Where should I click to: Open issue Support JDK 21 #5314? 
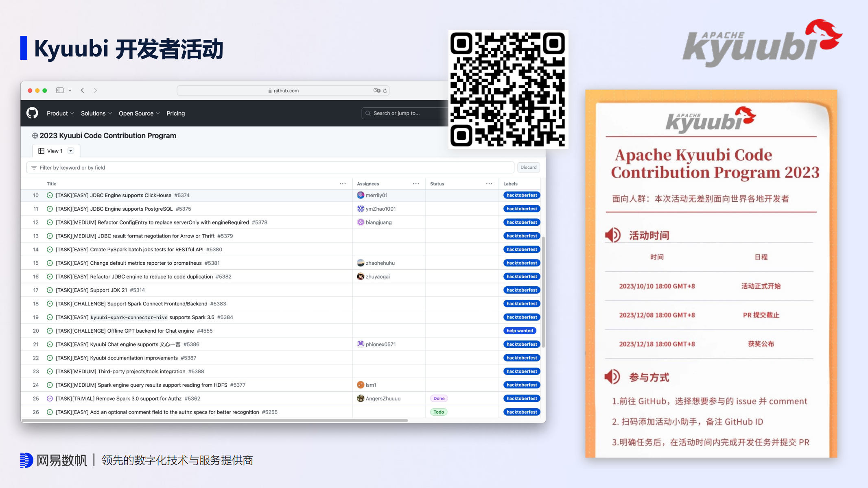(x=100, y=290)
